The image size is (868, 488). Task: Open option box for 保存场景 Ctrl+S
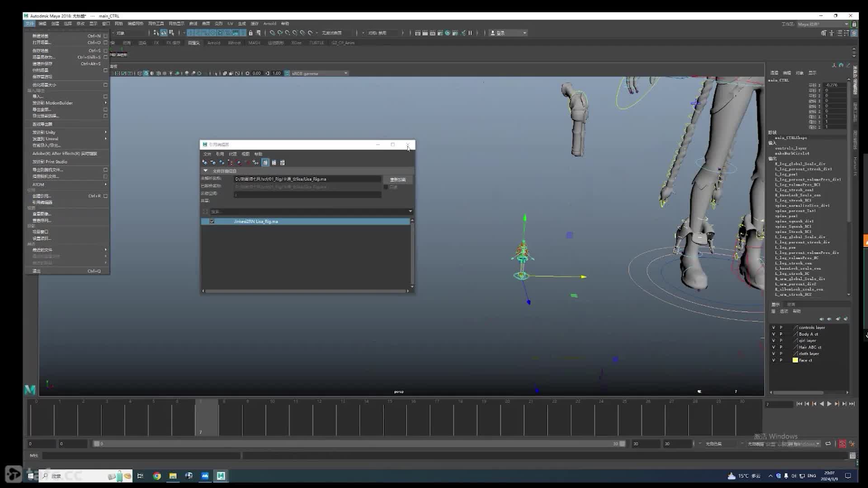tap(105, 51)
